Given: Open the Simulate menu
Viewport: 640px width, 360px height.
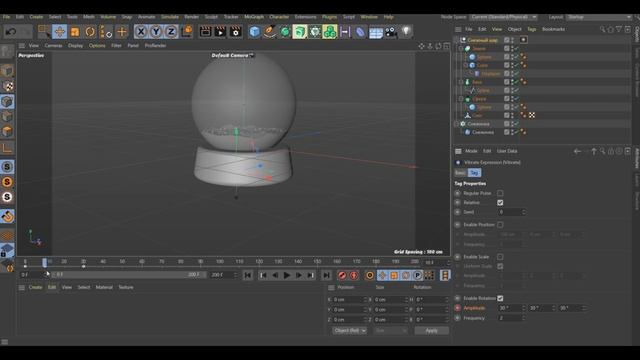Looking at the screenshot, I should 170,17.
